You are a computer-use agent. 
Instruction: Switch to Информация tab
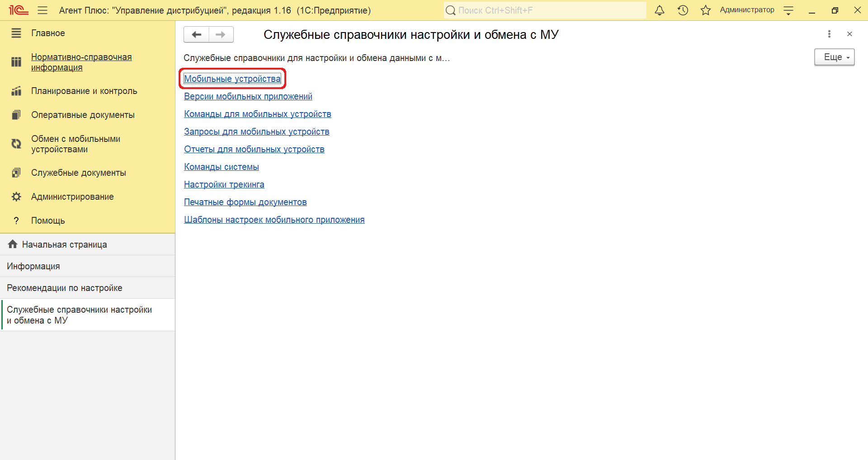click(88, 266)
